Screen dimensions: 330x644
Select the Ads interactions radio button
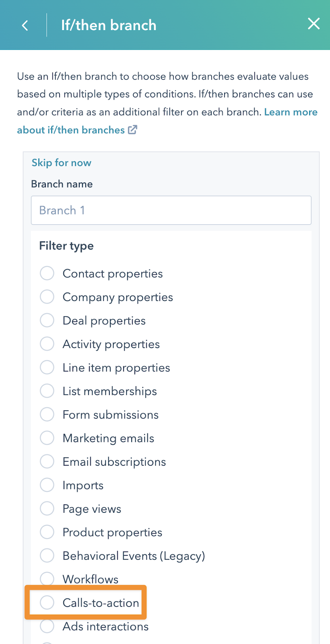(47, 626)
